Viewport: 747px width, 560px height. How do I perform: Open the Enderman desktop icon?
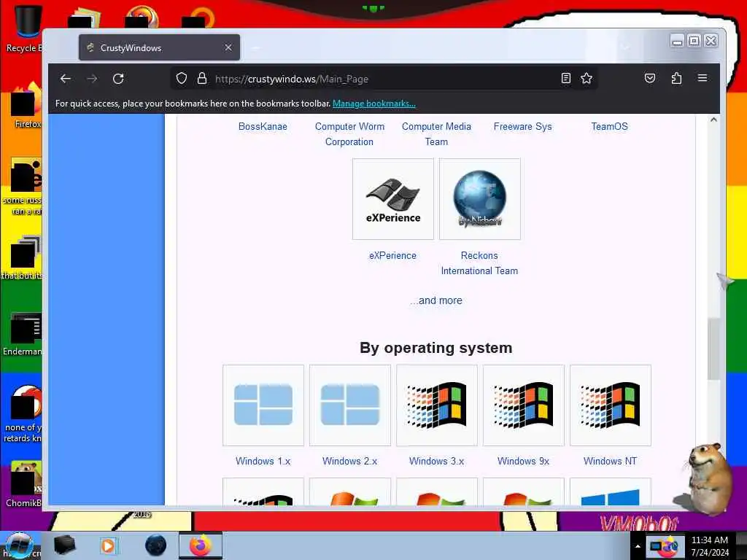pos(23,333)
